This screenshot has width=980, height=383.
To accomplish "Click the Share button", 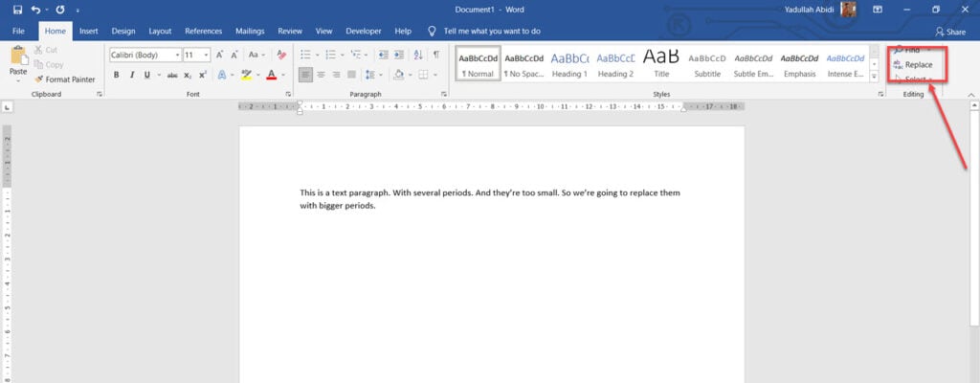I will tap(950, 32).
